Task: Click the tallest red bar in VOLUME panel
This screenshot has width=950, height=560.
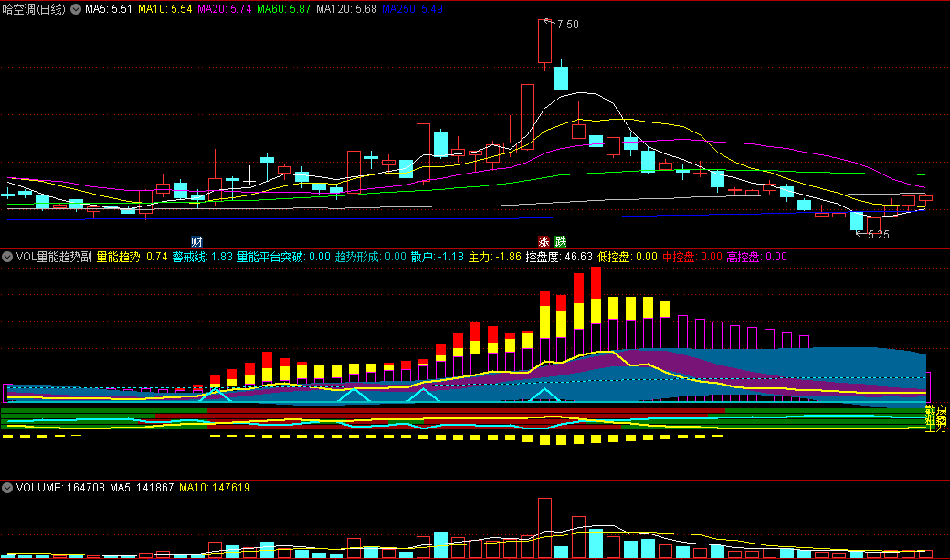Action: coord(544,528)
